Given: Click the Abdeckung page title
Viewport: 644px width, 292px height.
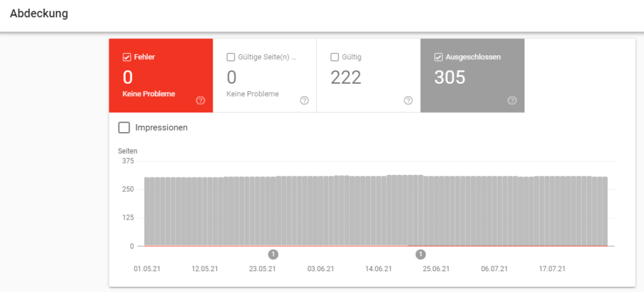Looking at the screenshot, I should 39,13.
